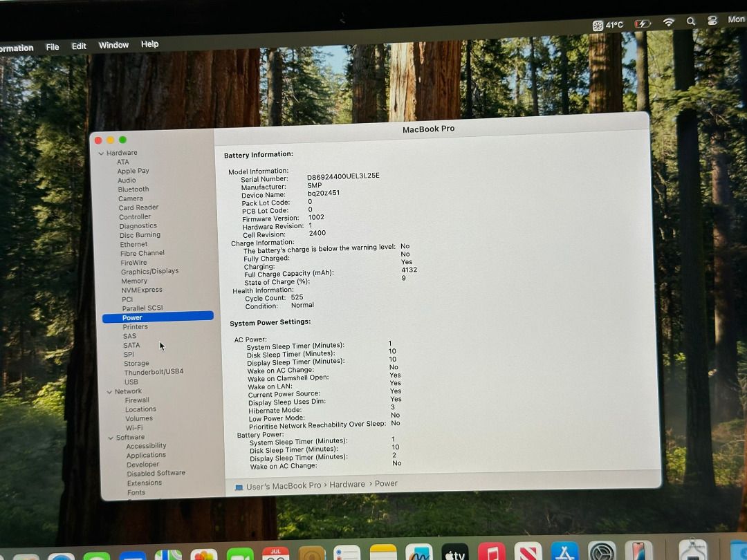Launch Music from the Dock
The image size is (747, 560).
(491, 552)
